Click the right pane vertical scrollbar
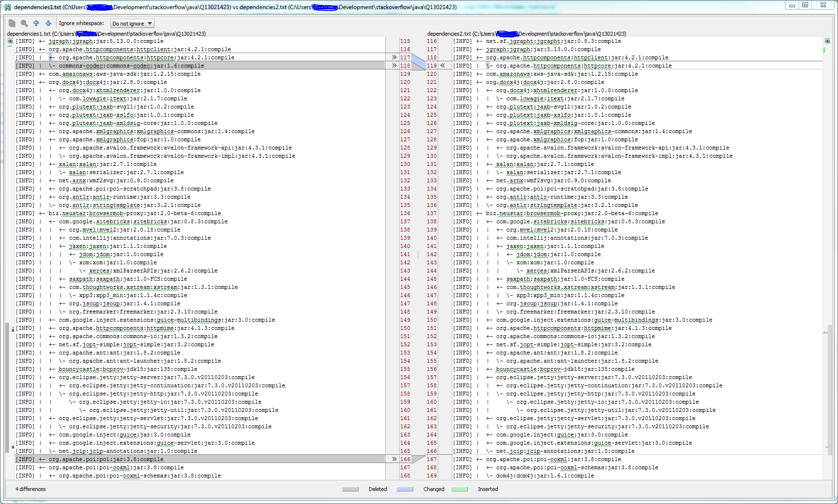This screenshot has width=838, height=504. coord(830,391)
